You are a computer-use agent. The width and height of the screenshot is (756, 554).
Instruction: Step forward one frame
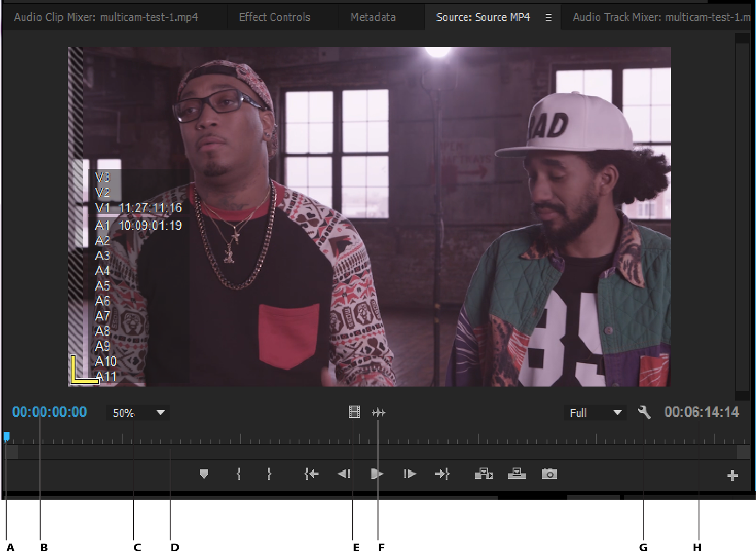click(409, 474)
